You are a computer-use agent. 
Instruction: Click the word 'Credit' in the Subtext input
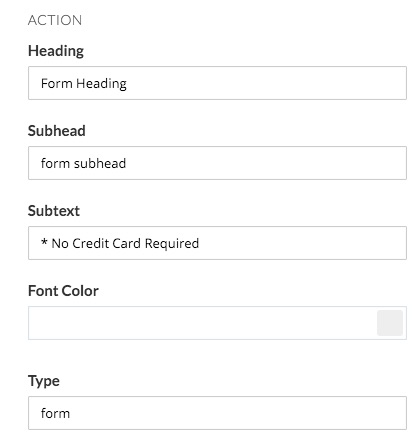point(90,243)
